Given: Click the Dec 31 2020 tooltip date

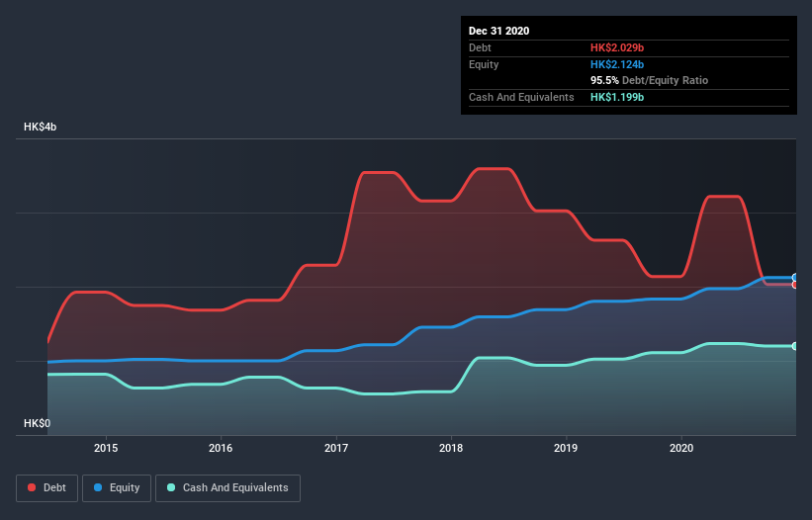Looking at the screenshot, I should coord(498,31).
